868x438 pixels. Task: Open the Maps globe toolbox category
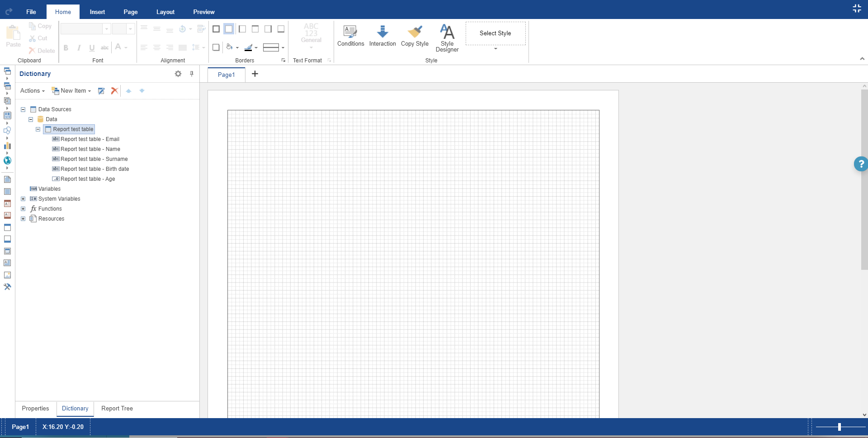[7, 160]
